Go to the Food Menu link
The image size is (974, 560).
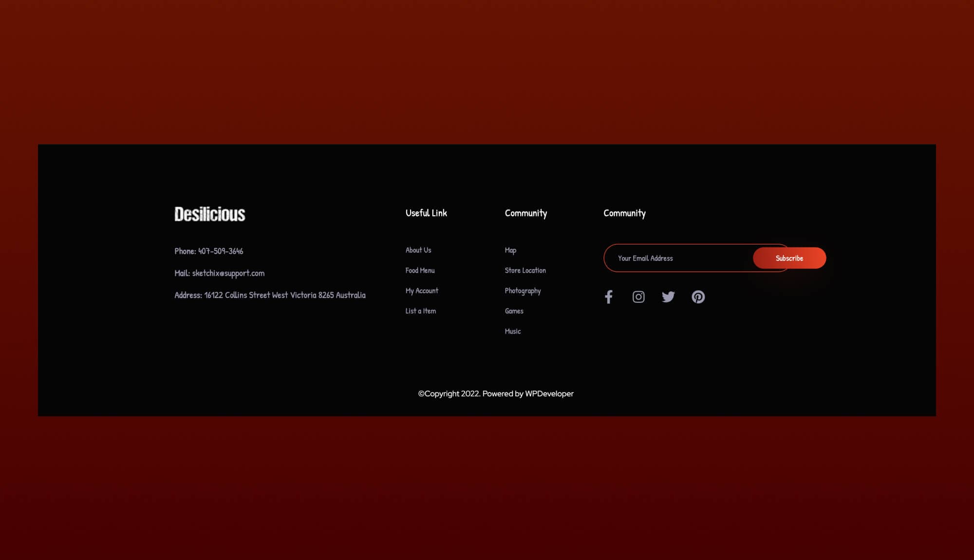(420, 271)
